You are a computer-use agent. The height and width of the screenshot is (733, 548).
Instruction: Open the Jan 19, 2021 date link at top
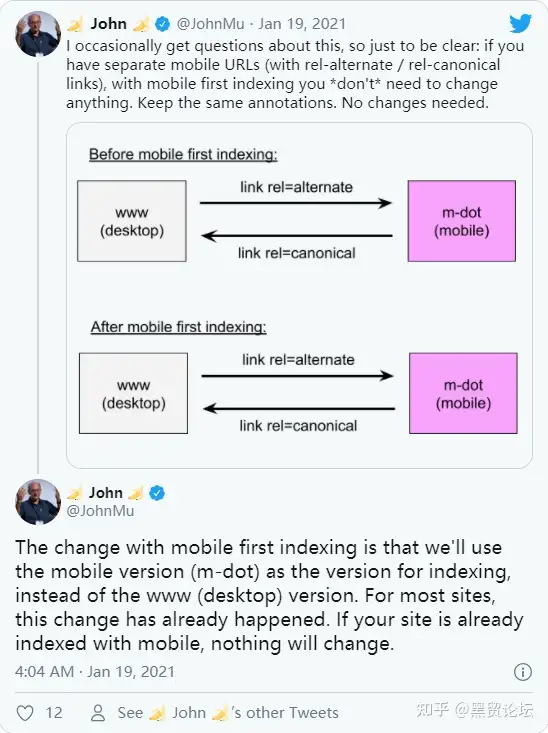click(x=302, y=24)
